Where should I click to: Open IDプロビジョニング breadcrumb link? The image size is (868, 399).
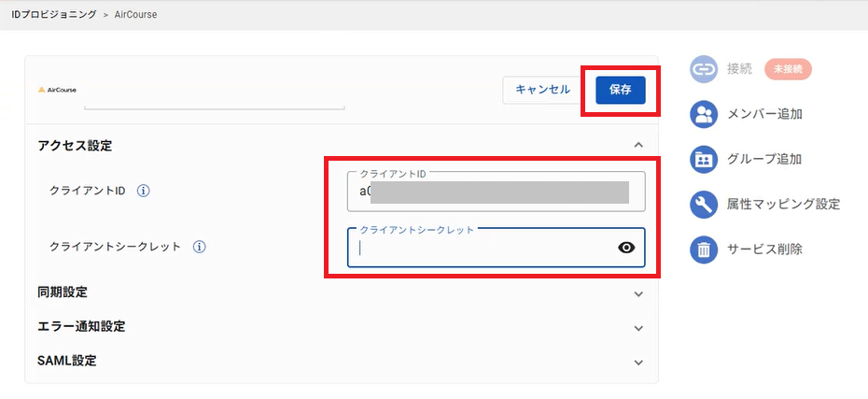(54, 15)
